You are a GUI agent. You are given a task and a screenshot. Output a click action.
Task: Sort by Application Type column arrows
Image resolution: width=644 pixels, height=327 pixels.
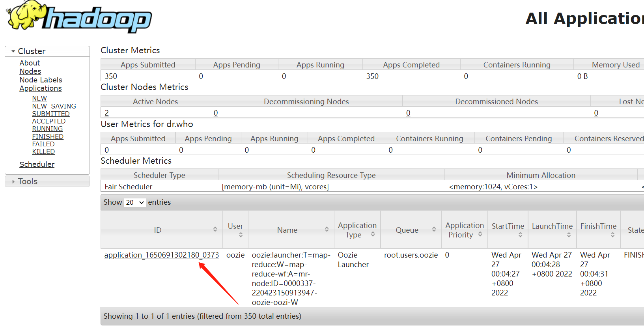[373, 234]
